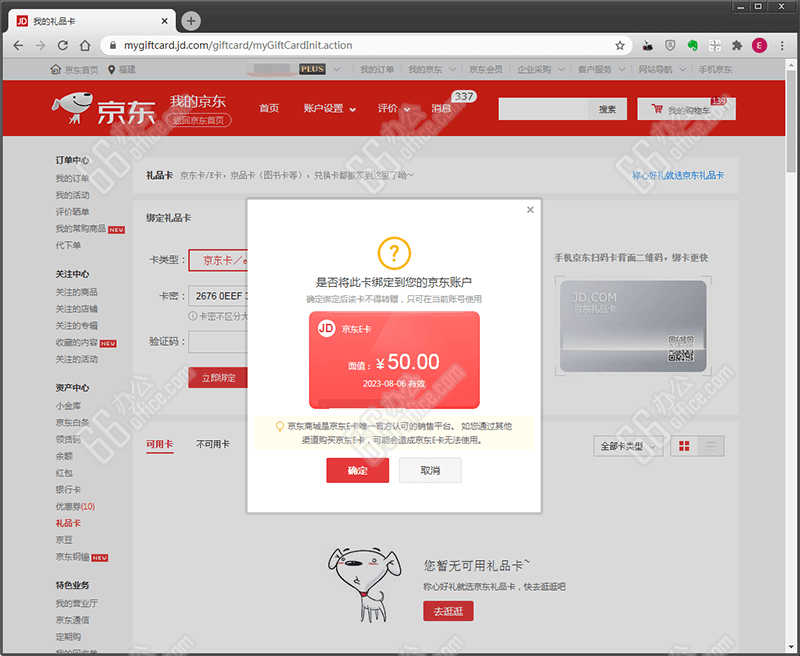Open 我的订单 in left sidebar
The height and width of the screenshot is (656, 800).
click(x=72, y=178)
